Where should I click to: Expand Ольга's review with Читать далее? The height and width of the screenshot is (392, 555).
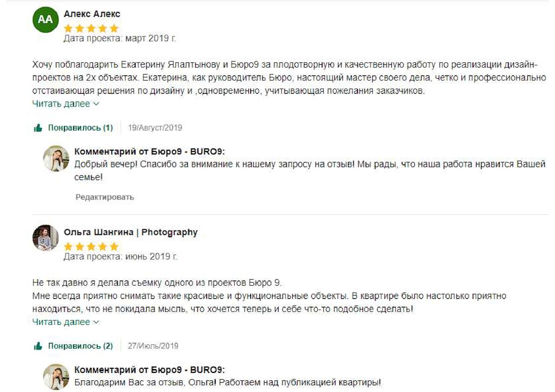pyautogui.click(x=61, y=322)
